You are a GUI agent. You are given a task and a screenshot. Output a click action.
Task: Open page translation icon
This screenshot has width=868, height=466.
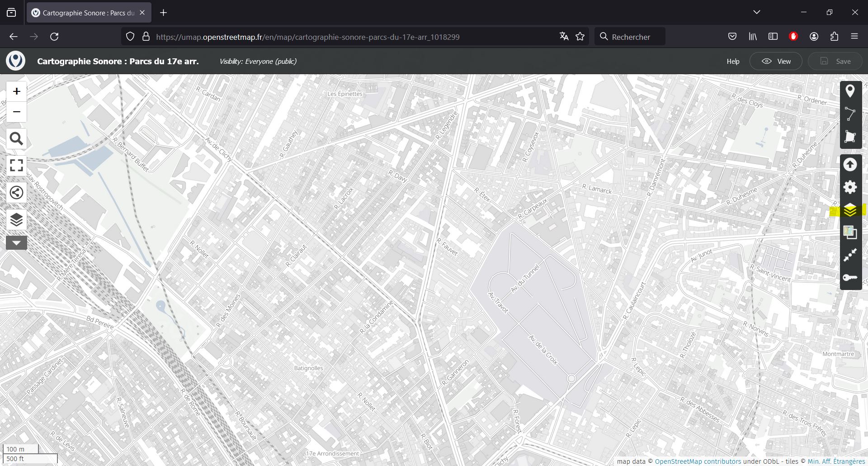pyautogui.click(x=564, y=37)
